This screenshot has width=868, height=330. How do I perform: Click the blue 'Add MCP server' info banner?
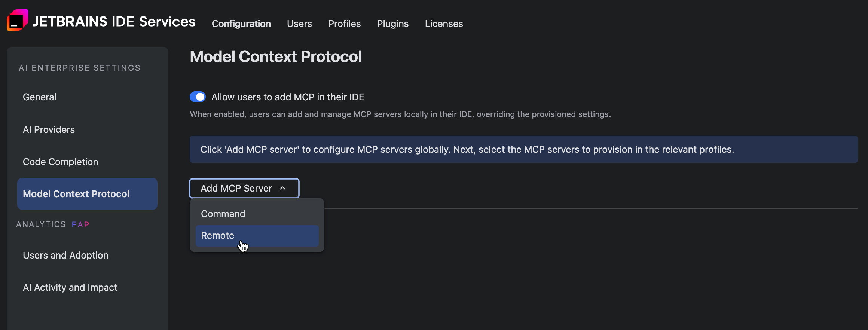tap(524, 149)
